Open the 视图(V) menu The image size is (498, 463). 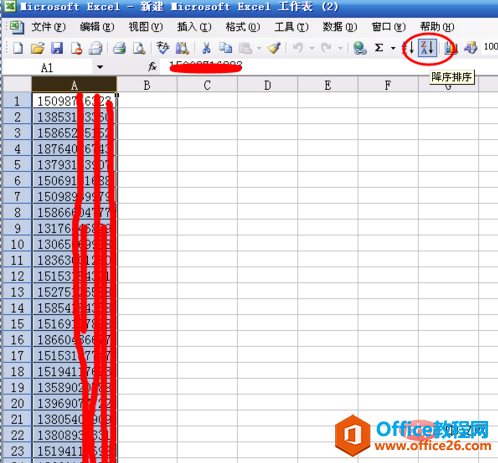146,27
